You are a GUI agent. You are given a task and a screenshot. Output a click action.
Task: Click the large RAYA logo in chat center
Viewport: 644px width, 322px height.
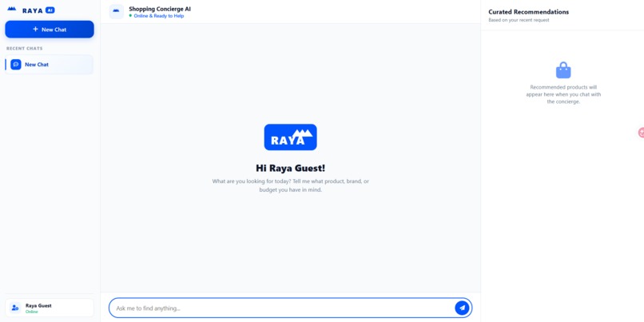(x=290, y=137)
